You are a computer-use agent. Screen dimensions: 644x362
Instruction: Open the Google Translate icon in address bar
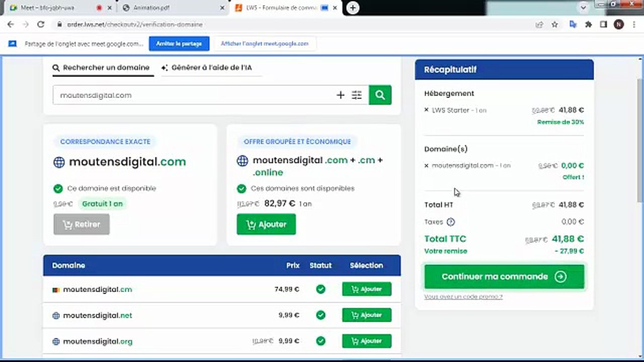tap(573, 24)
